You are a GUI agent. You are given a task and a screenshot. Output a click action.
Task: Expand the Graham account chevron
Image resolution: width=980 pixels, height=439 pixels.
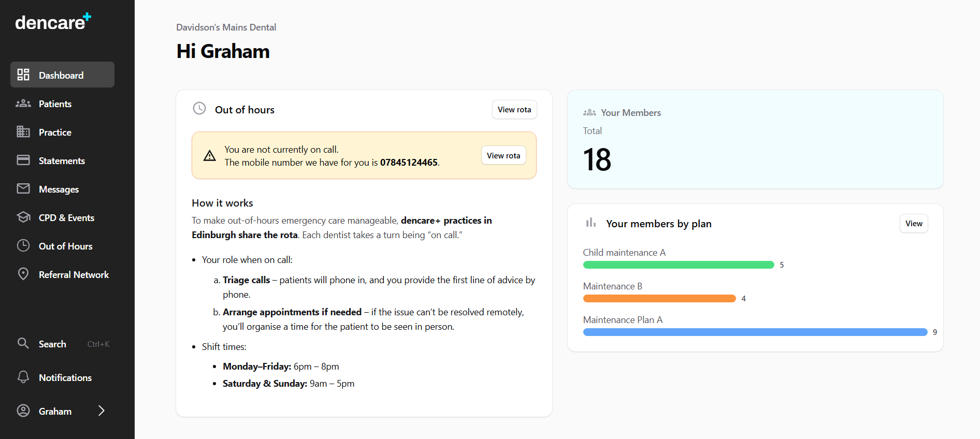[102, 411]
